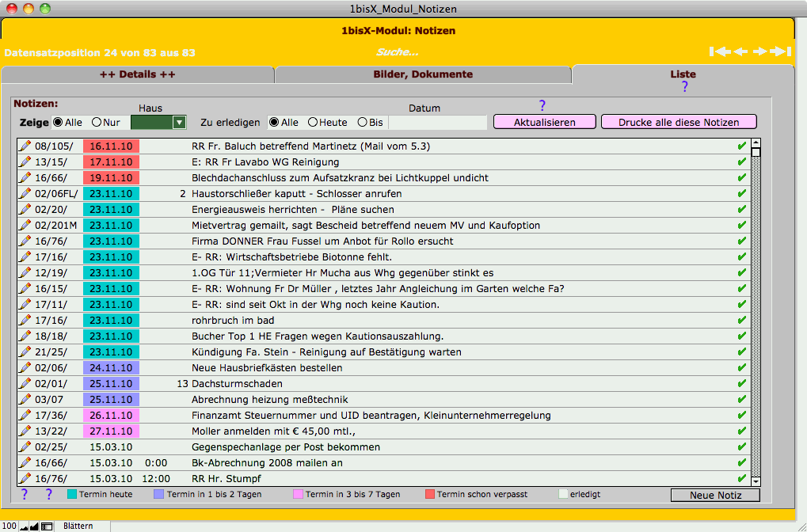Switch to the '++ Details ++' tab

138,74
